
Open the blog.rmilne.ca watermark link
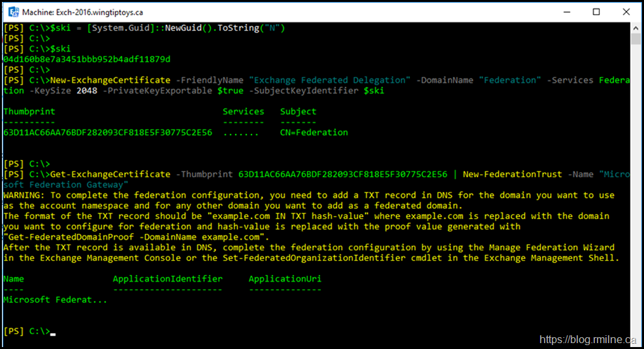click(588, 339)
